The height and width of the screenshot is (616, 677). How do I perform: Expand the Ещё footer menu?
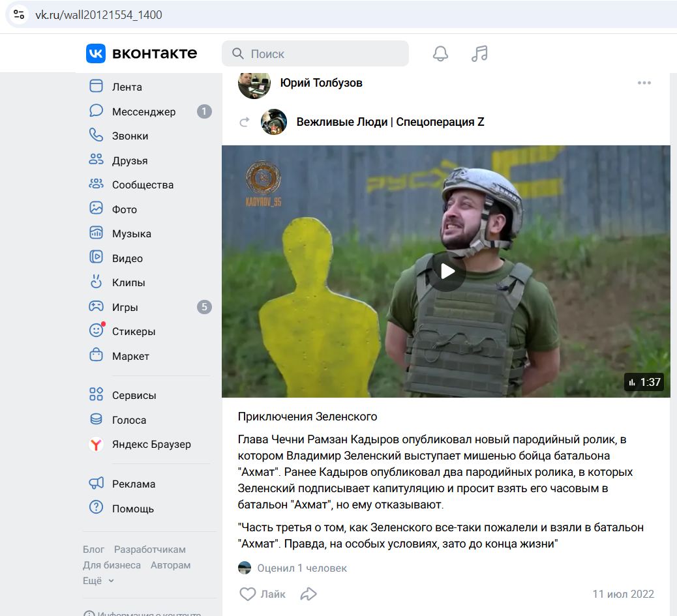pyautogui.click(x=98, y=581)
